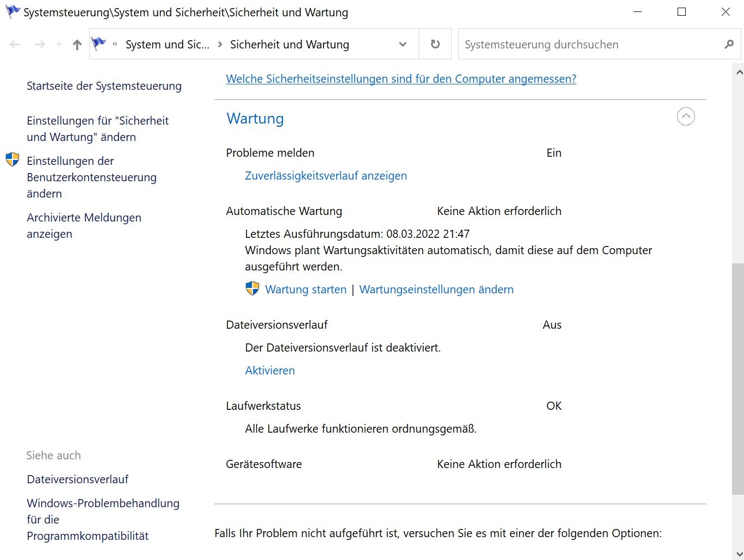Close the Sicherheit und Wartung window
This screenshot has height=560, width=744.
pyautogui.click(x=725, y=12)
